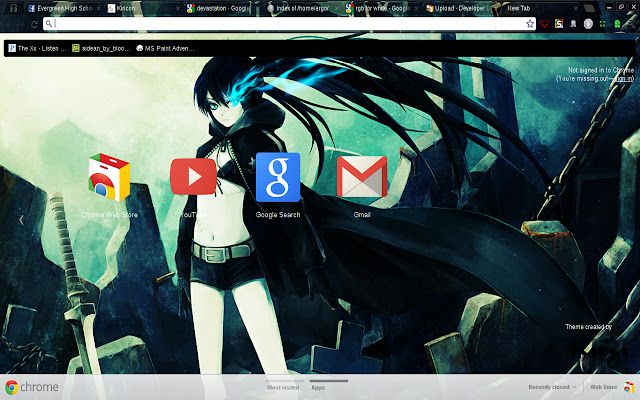This screenshot has width=640, height=400.
Task: Click the solid green extension icon
Action: (x=617, y=24)
